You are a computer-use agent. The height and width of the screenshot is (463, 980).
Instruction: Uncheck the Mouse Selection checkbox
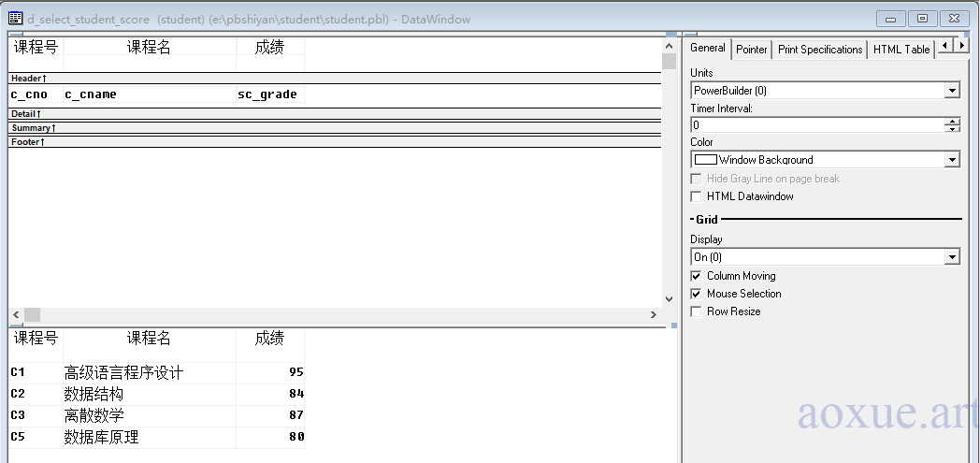(x=697, y=294)
